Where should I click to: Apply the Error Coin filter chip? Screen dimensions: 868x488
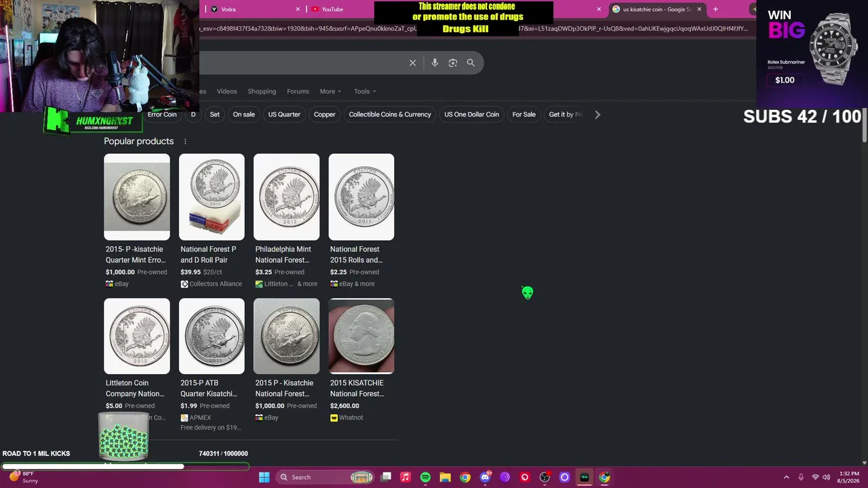pos(162,115)
